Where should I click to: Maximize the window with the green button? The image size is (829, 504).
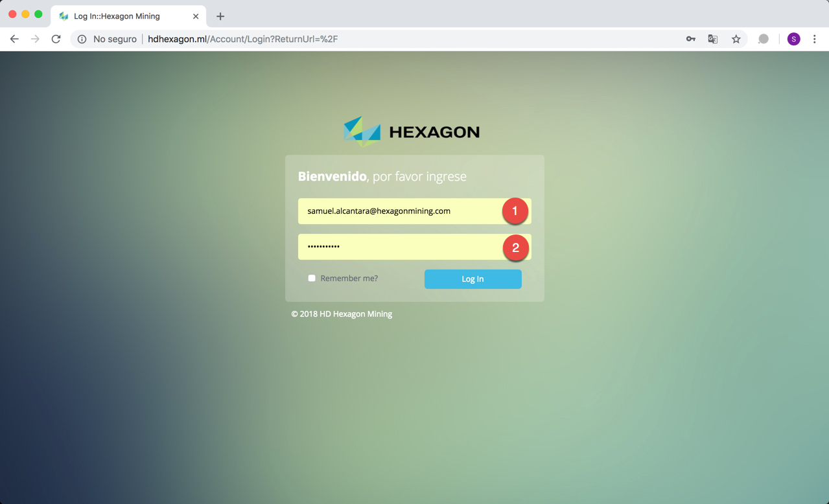[x=38, y=14]
